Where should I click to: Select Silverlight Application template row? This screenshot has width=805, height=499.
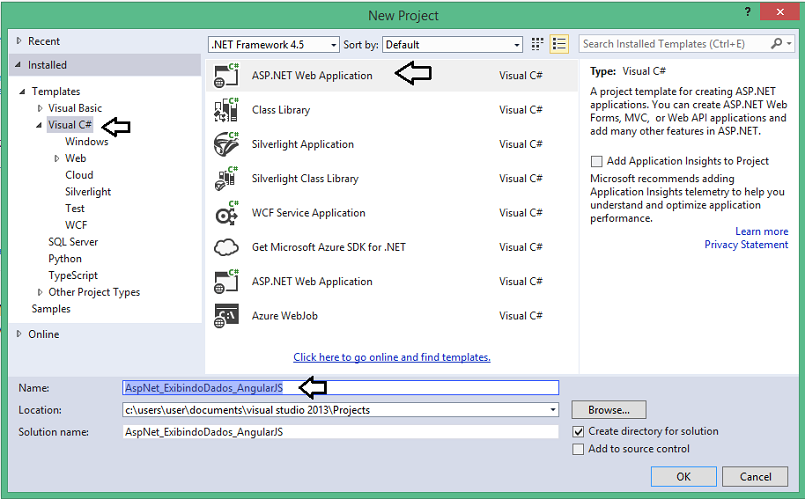(392, 144)
